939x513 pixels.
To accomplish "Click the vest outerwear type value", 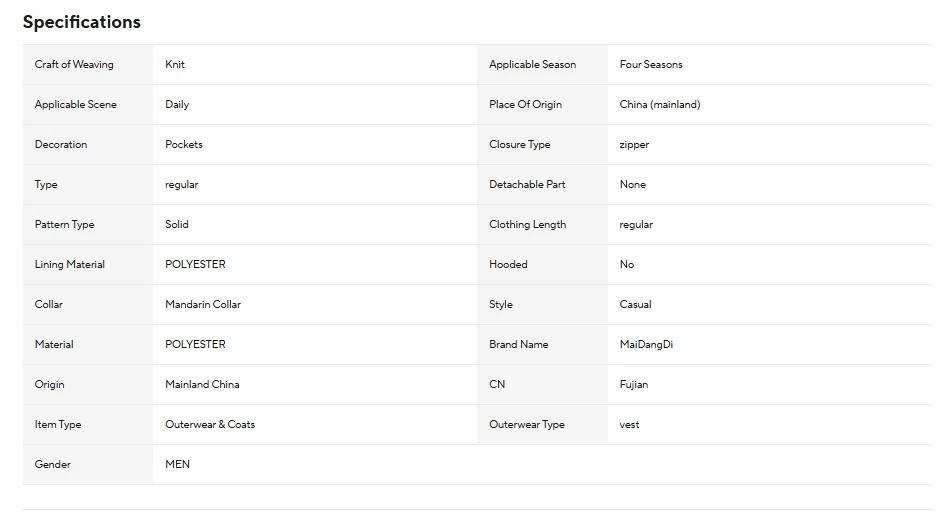I will (x=629, y=424).
